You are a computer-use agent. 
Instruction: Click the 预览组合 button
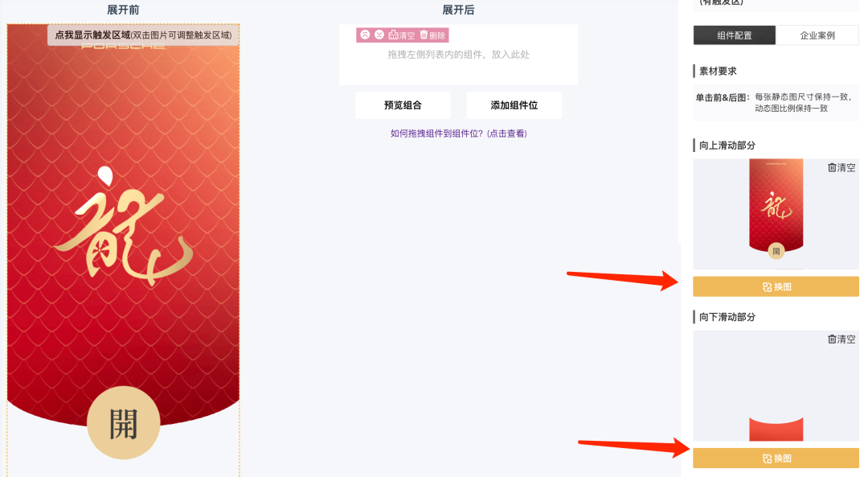point(403,105)
